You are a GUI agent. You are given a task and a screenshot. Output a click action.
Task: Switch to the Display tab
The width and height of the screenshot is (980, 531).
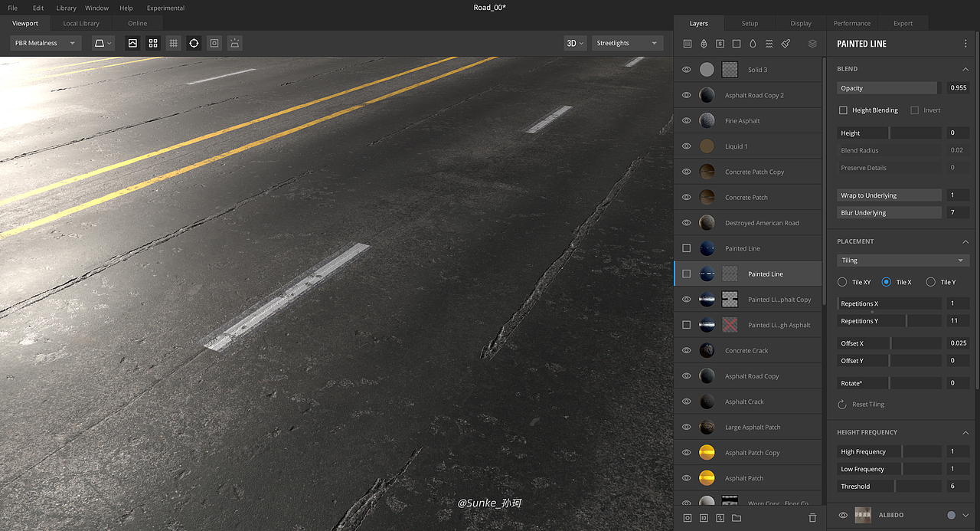click(801, 23)
